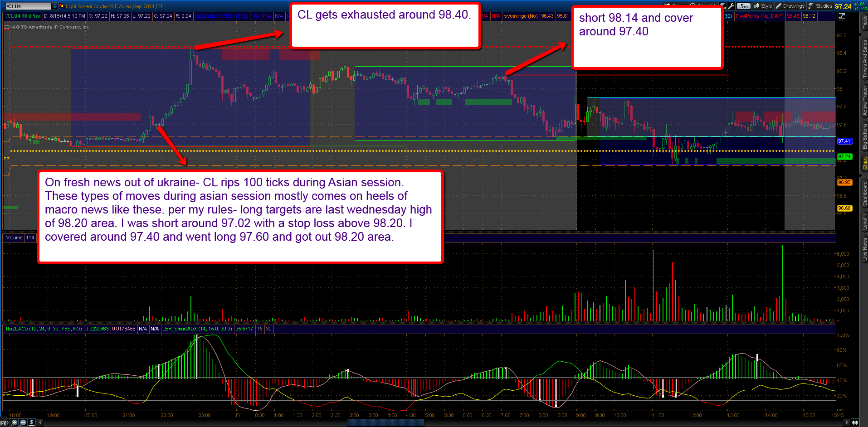This screenshot has width=868, height=427.
Task: Open the Trade side tab
Action: coord(864,23)
